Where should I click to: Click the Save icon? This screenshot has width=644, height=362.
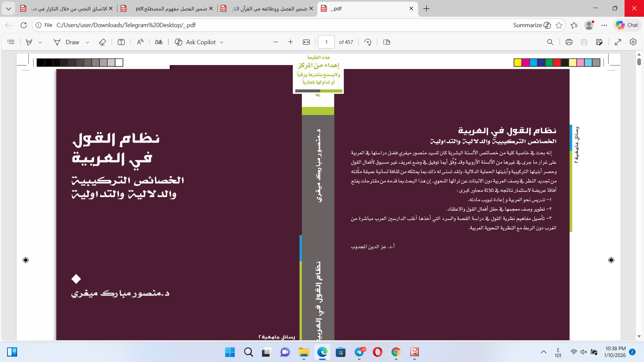[x=584, y=42]
